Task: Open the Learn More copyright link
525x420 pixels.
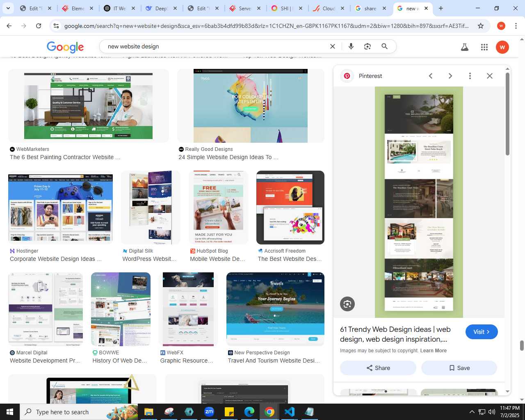Action: 433,351
